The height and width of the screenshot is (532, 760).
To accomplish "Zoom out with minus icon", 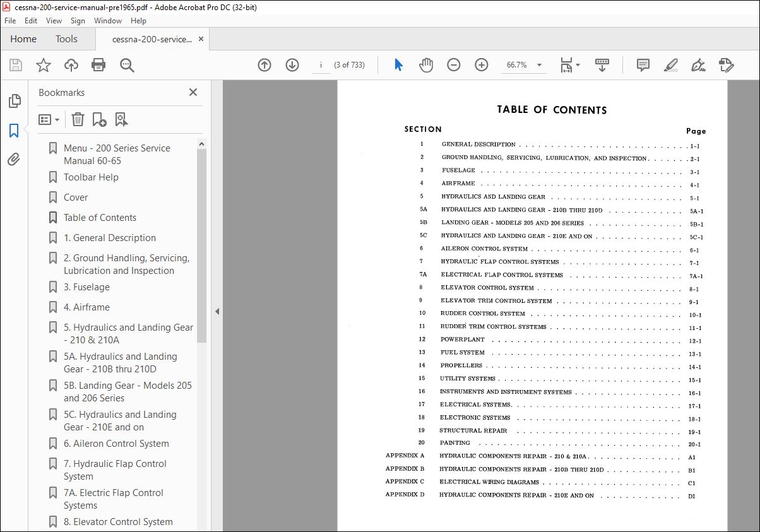I will pyautogui.click(x=454, y=65).
